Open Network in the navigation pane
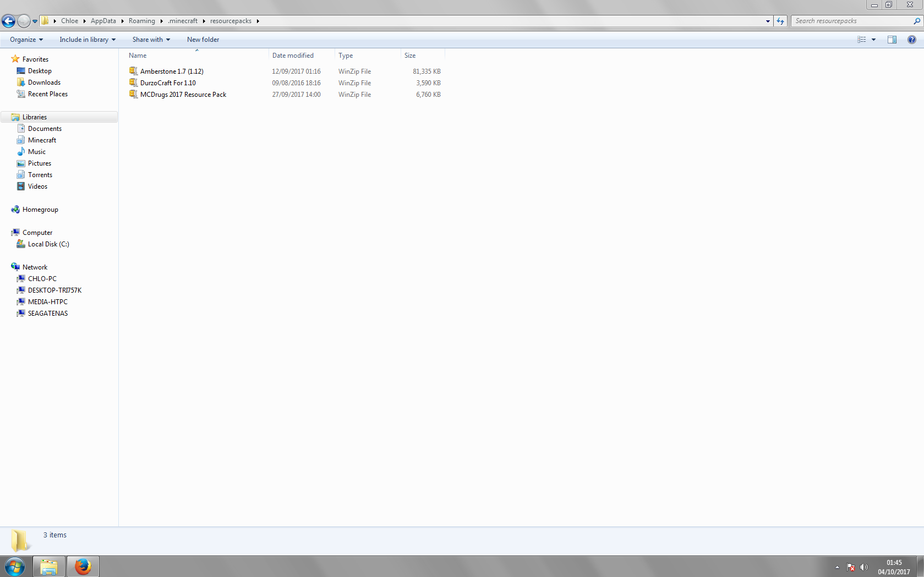This screenshot has width=924, height=577. [x=35, y=267]
